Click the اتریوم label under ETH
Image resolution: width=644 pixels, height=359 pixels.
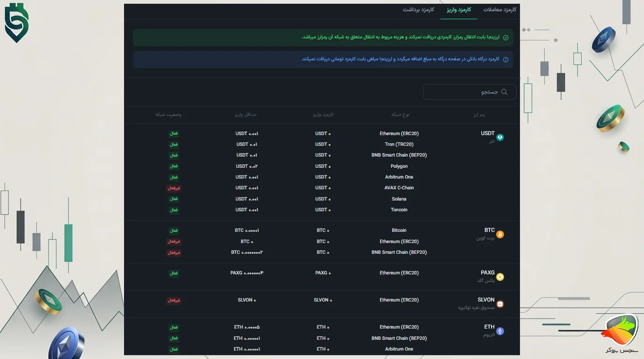[x=489, y=335]
